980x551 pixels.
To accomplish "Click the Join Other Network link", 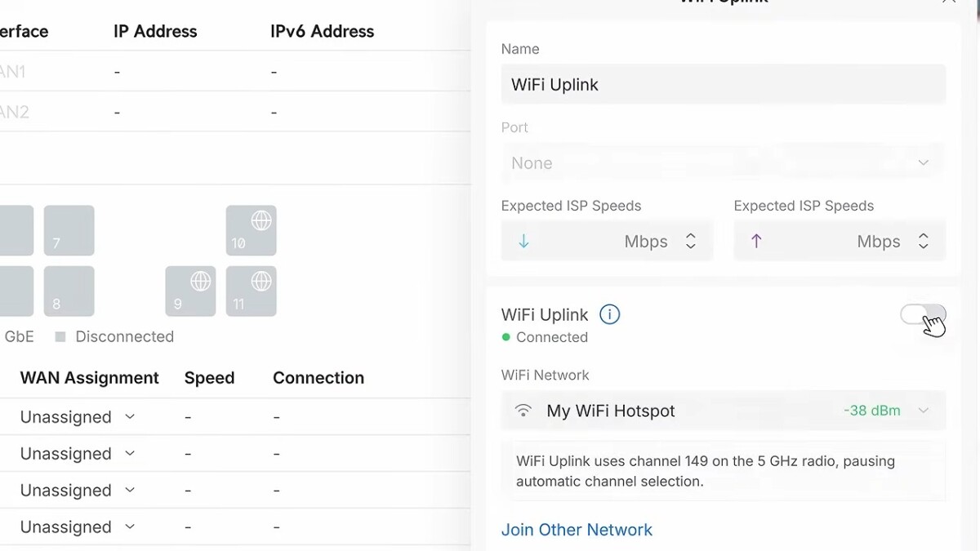I will pyautogui.click(x=577, y=530).
